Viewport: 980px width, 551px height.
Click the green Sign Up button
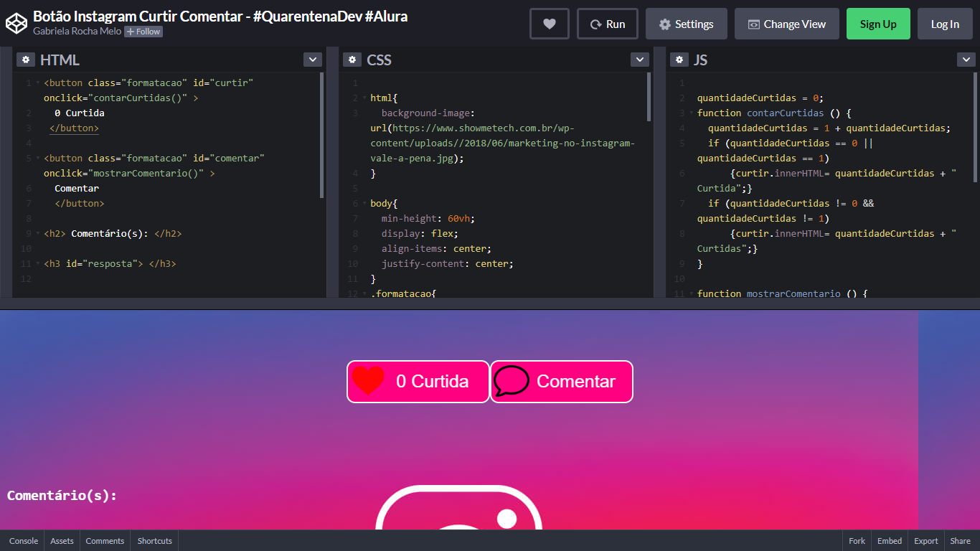(877, 24)
